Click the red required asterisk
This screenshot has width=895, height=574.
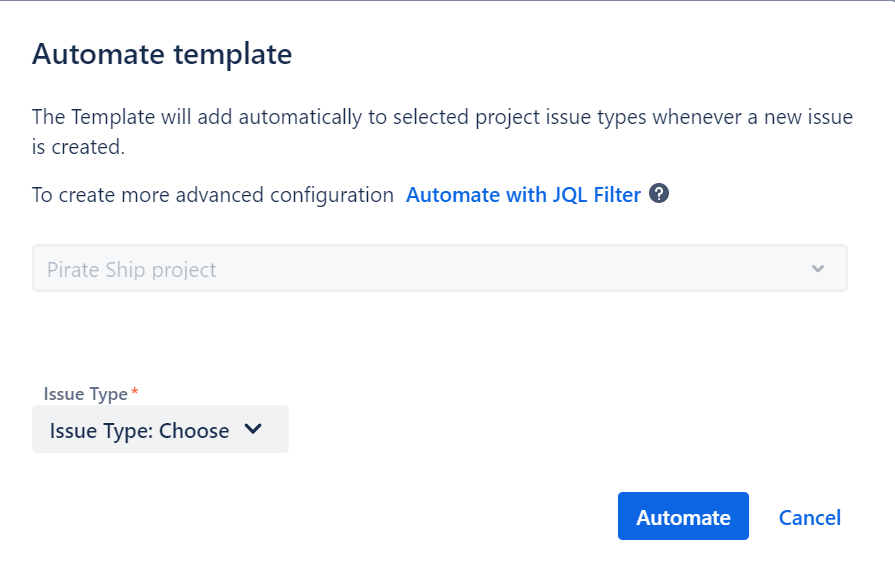pos(135,393)
